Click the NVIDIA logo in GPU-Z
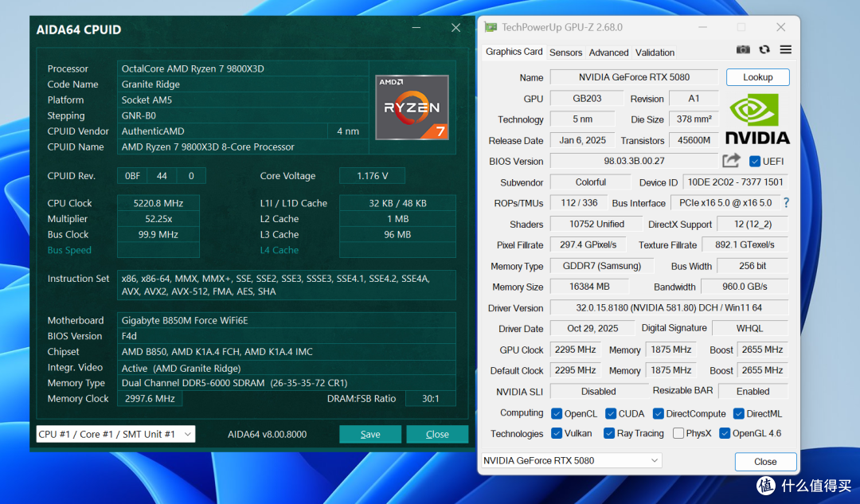The width and height of the screenshot is (860, 504). click(757, 119)
